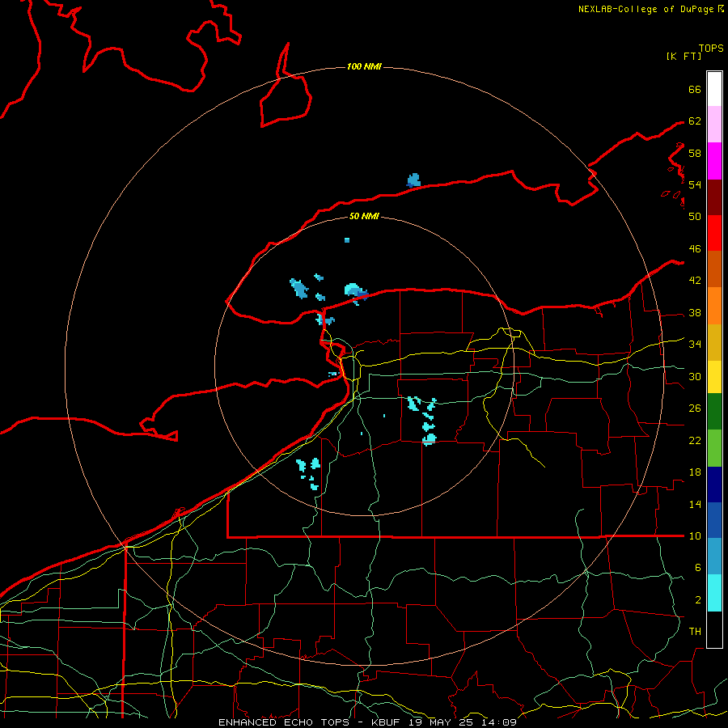Image resolution: width=728 pixels, height=728 pixels.
Task: Click the legend value 58
Action: pos(695,153)
